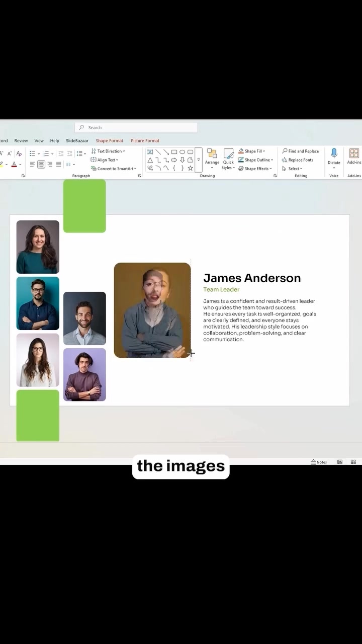This screenshot has height=644, width=362.
Task: Click the Team Leader subtitle text
Action: 221,289
